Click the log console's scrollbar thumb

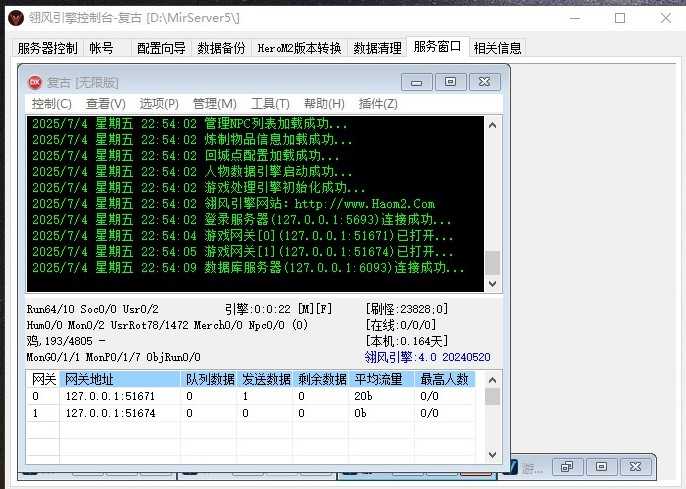(492, 263)
